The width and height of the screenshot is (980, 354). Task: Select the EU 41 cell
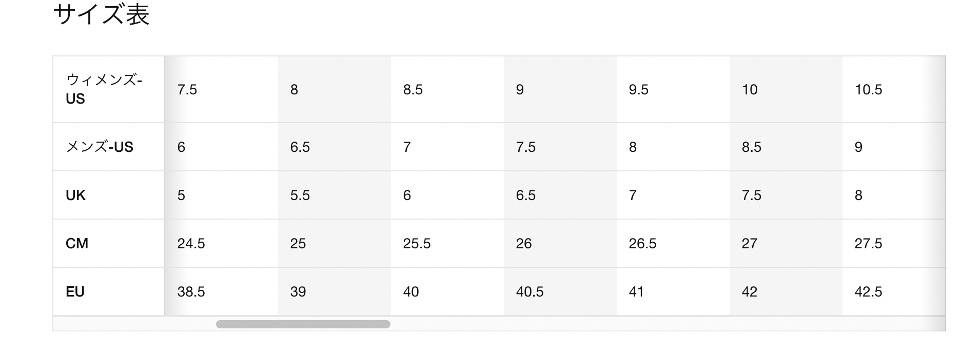click(x=673, y=291)
